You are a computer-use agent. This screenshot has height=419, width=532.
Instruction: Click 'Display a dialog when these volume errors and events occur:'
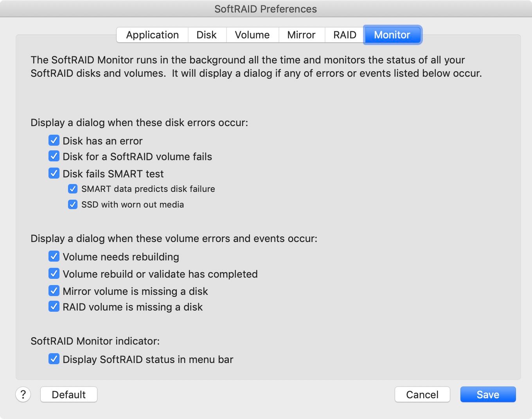(x=174, y=238)
